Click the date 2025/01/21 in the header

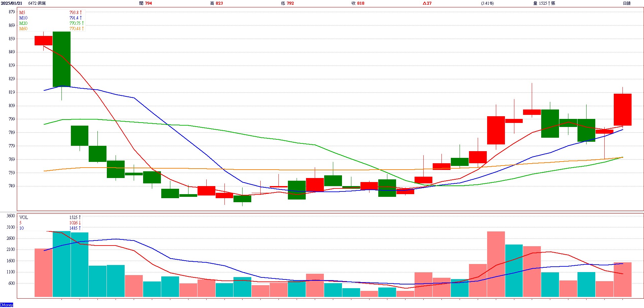pos(11,3)
